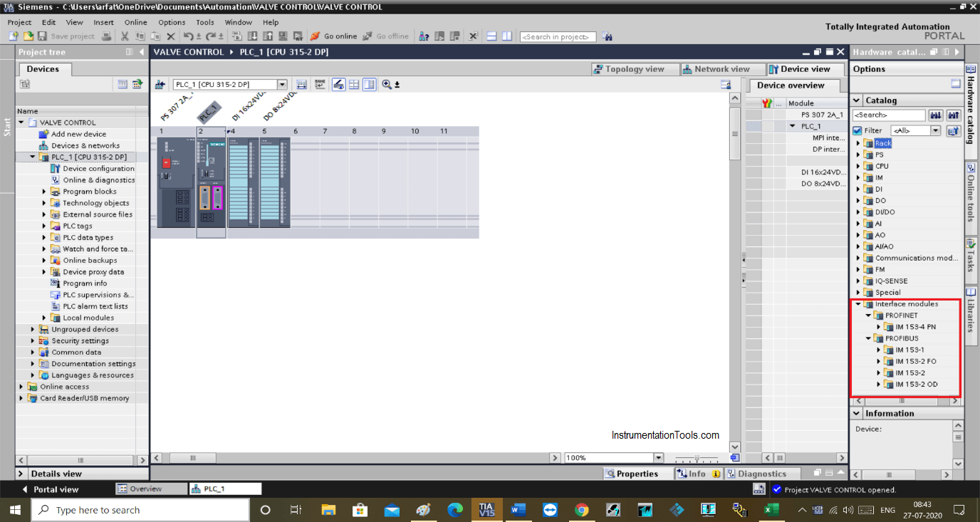Click the Redo arrow icon
Viewport: 980px width, 522px height.
(x=210, y=36)
